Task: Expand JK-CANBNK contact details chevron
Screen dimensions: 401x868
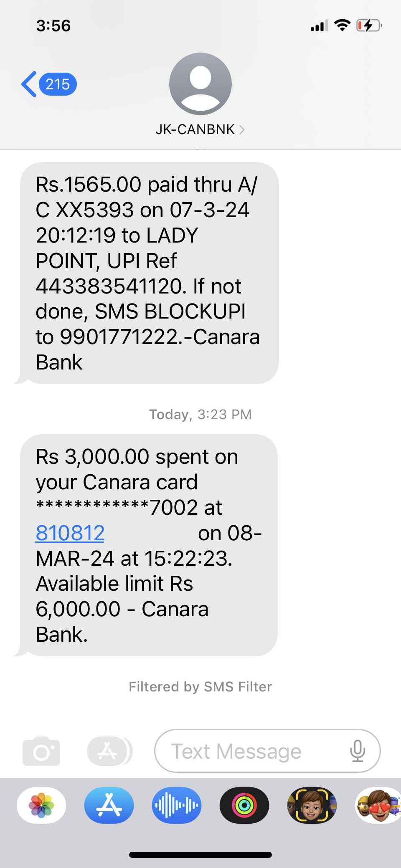Action: pos(242,130)
